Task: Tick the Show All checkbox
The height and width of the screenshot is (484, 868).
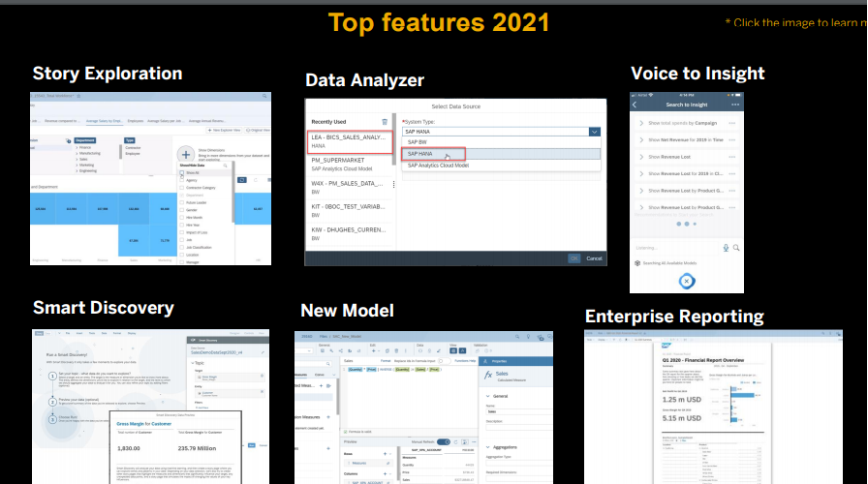Action: pyautogui.click(x=181, y=173)
